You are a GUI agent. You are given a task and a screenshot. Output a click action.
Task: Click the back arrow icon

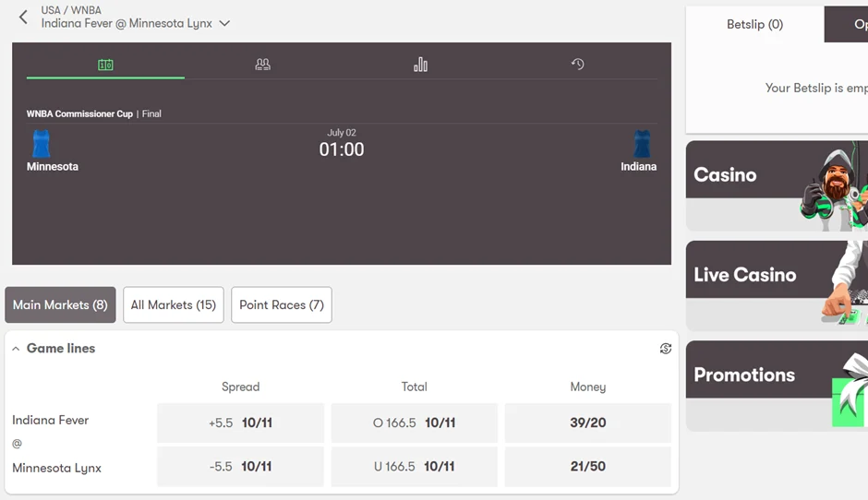23,17
